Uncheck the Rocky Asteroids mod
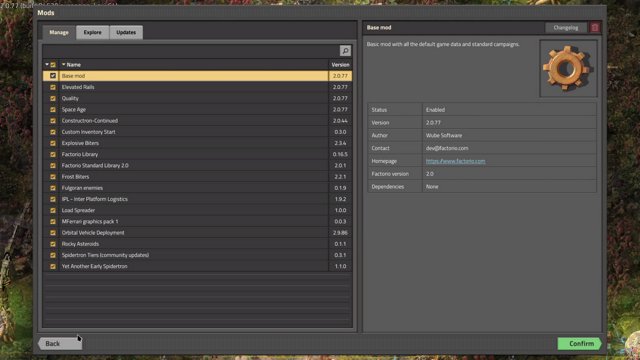640x360 pixels. [53, 244]
